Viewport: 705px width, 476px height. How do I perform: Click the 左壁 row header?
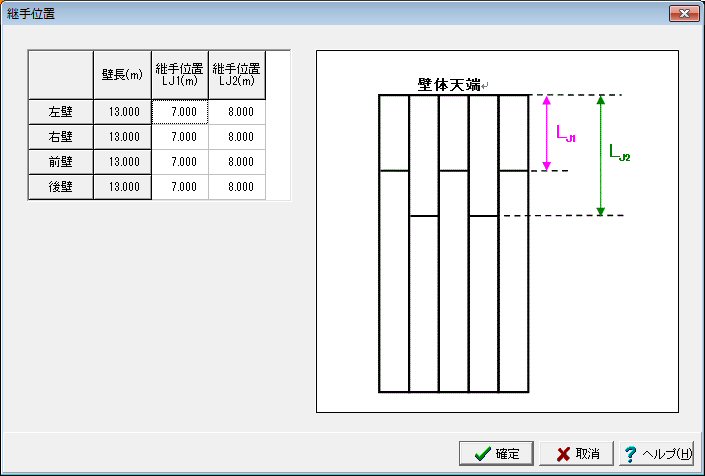(x=61, y=112)
